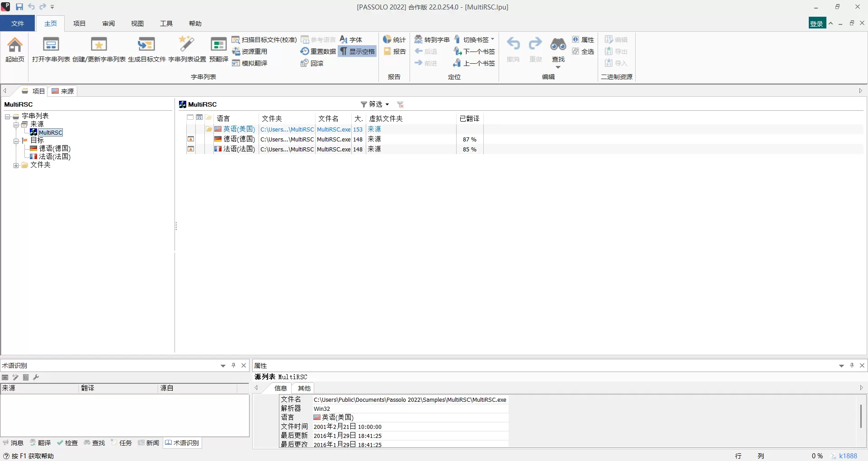The width and height of the screenshot is (868, 461).
Task: Select the 法语(法国) row in string list
Action: point(238,149)
